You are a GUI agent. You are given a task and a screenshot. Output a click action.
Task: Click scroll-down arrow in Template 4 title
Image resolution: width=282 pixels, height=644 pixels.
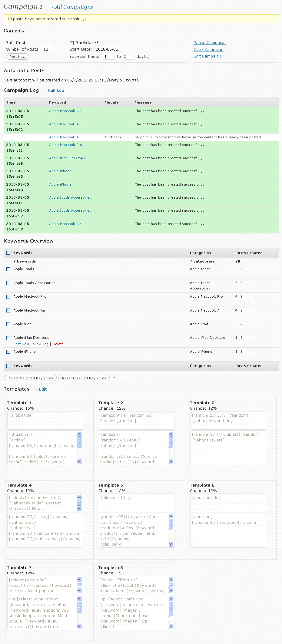[x=79, y=508]
